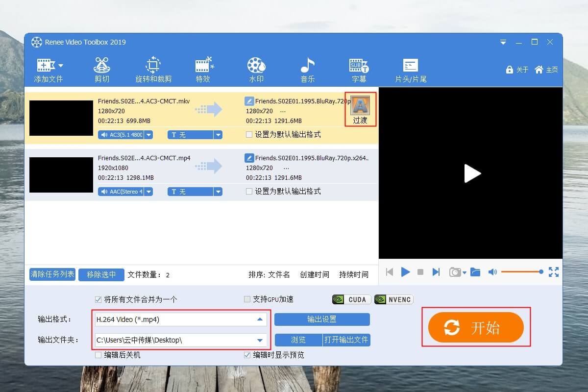Sort by 创建时间
Viewport: 588px width, 392px height.
point(315,274)
